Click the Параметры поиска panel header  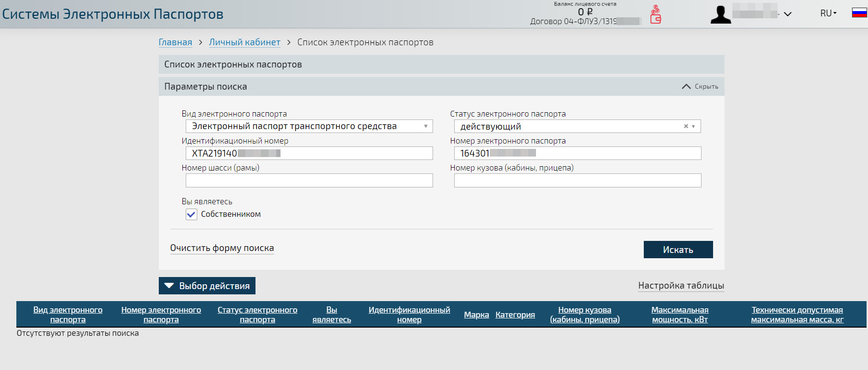441,87
